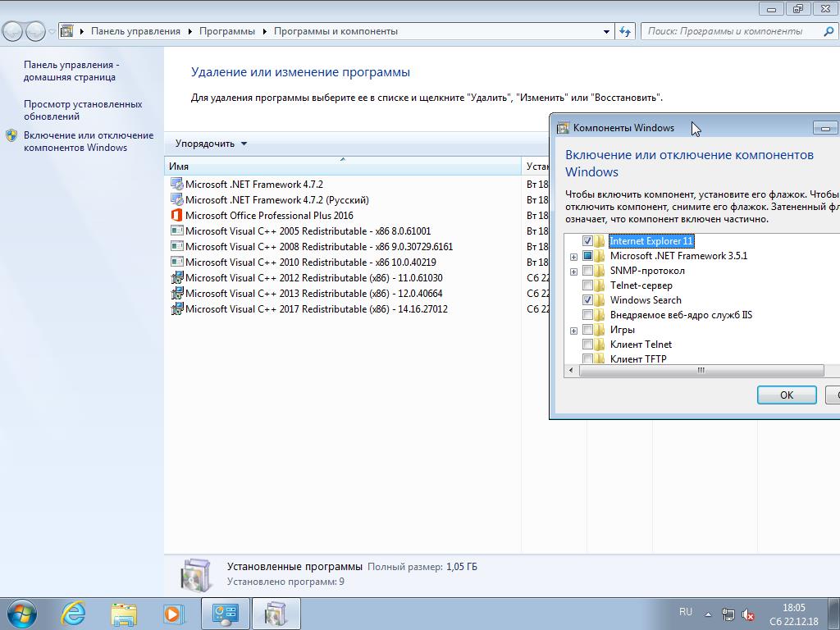
Task: Select the Internet Explorer 11 component label
Action: 651,241
